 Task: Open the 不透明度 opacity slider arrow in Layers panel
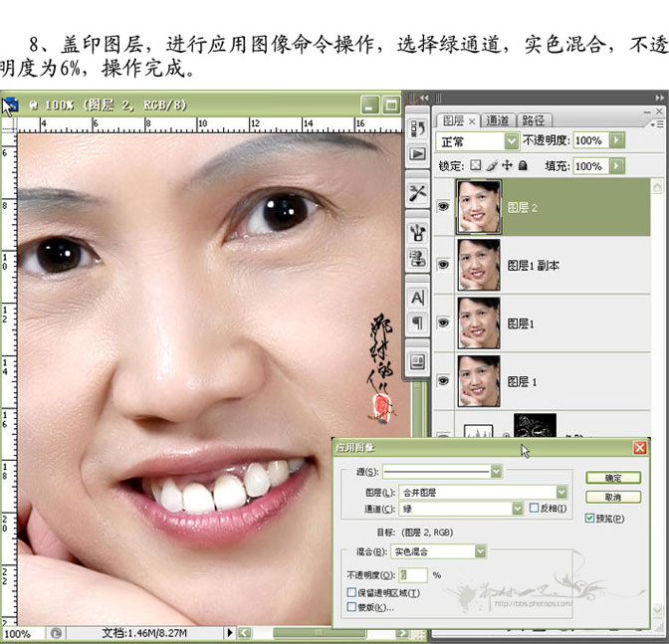point(616,140)
